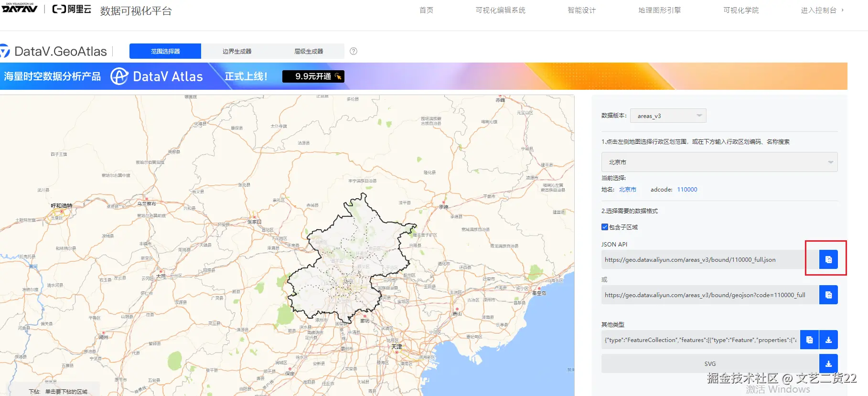The image size is (868, 396).
Task: Open 可视化编辑系统 in the top nav
Action: 500,10
